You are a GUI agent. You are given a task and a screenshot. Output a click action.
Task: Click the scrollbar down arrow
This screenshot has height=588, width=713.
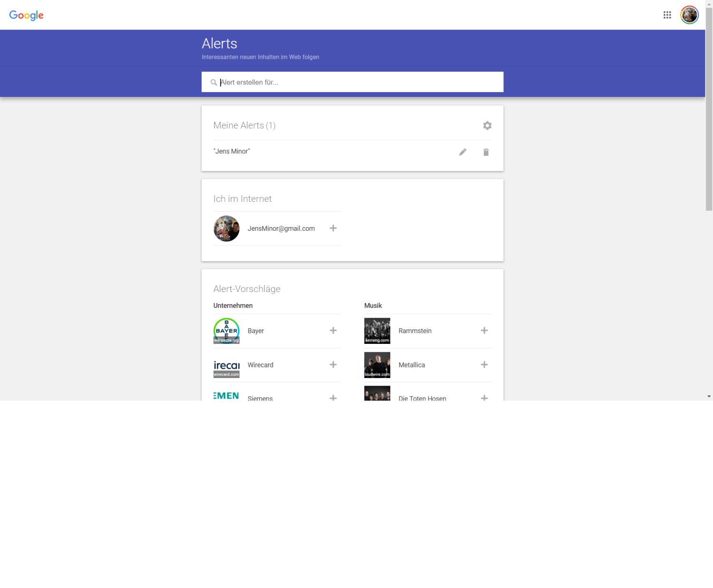click(709, 396)
